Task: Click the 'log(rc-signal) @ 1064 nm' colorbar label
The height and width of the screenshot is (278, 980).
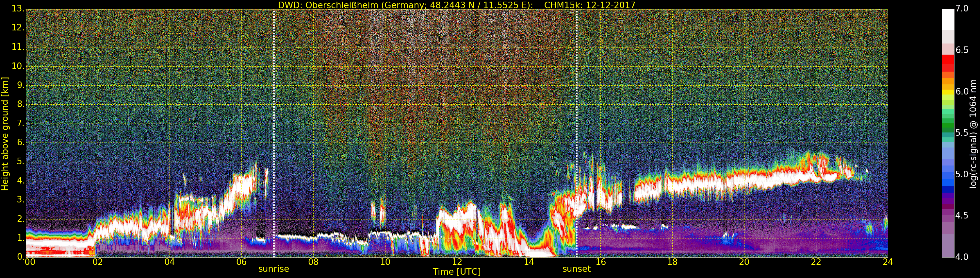Action: (x=973, y=134)
